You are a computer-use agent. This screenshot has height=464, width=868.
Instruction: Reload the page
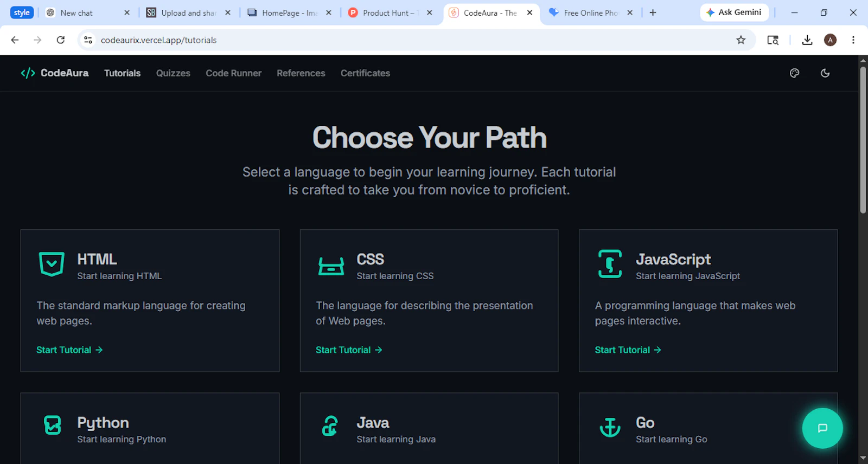[61, 40]
